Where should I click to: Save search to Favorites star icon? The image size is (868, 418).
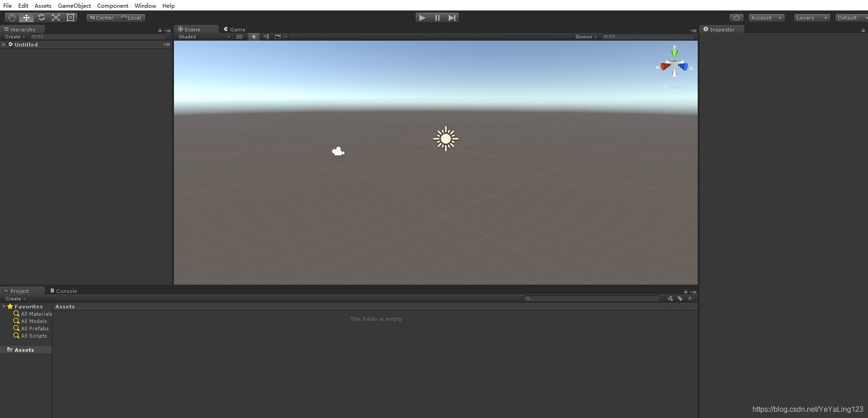click(x=690, y=298)
